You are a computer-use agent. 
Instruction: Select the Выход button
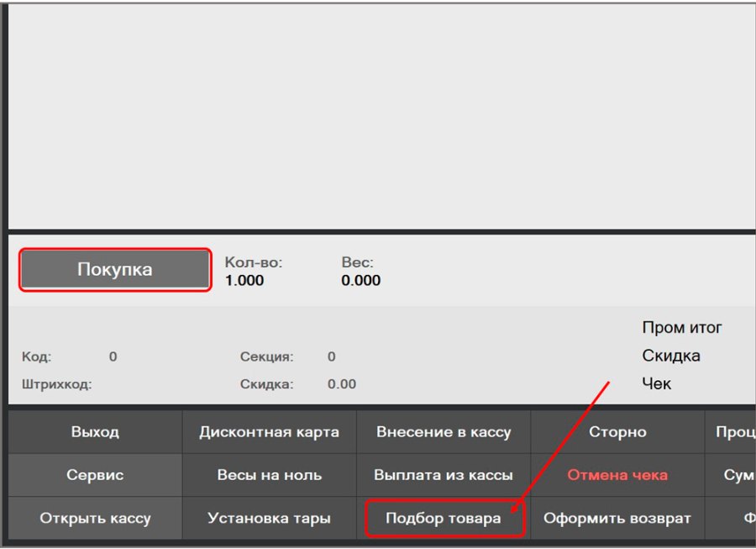click(95, 432)
